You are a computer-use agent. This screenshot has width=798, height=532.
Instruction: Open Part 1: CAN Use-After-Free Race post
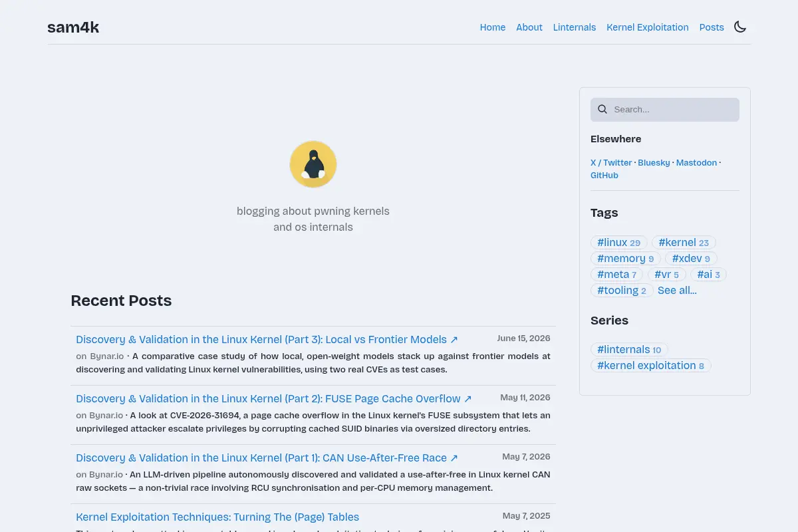pyautogui.click(x=267, y=458)
